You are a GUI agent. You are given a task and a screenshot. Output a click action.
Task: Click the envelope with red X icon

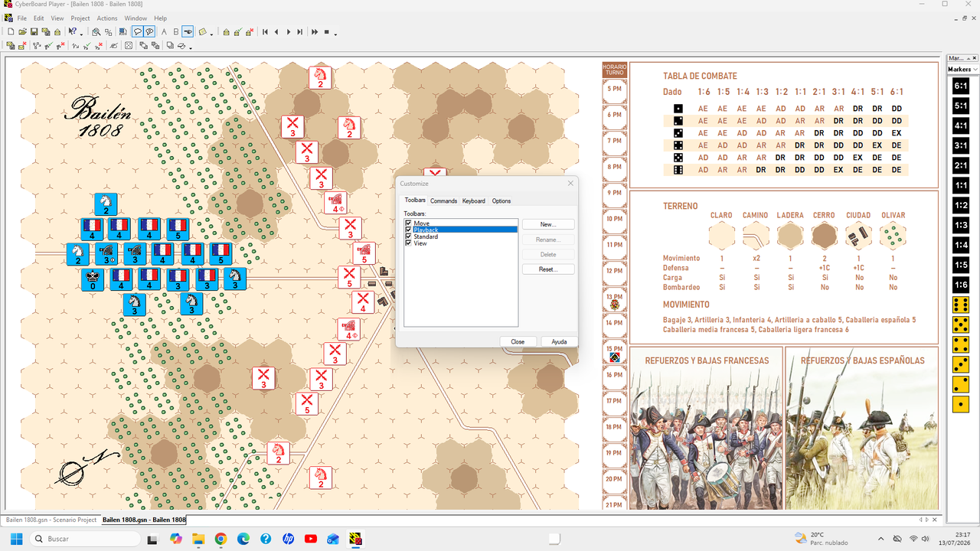click(22, 45)
